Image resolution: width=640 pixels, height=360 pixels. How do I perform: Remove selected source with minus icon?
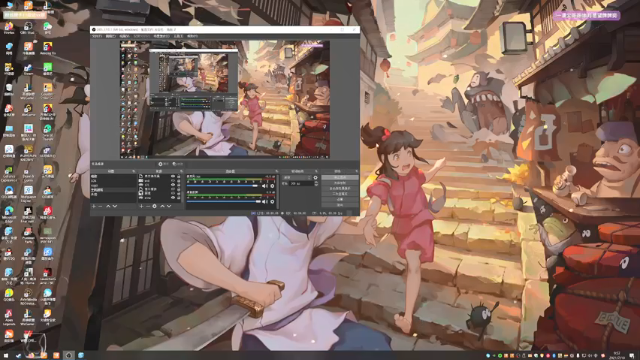(148, 206)
